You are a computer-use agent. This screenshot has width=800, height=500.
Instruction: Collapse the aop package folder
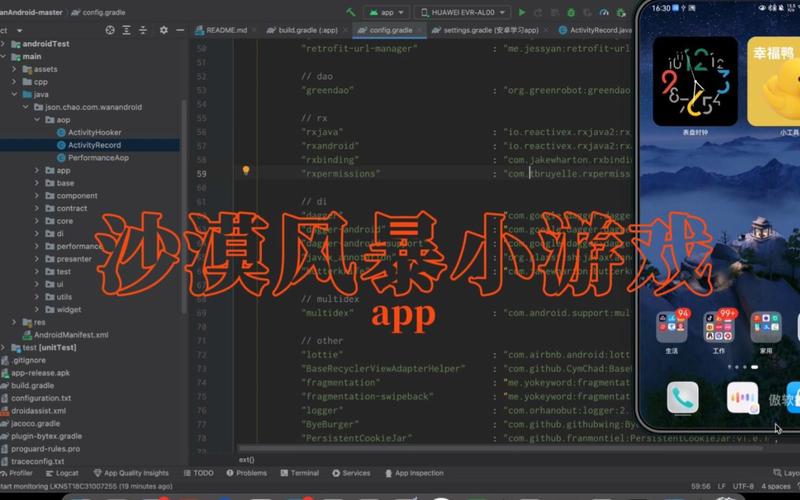click(37, 120)
